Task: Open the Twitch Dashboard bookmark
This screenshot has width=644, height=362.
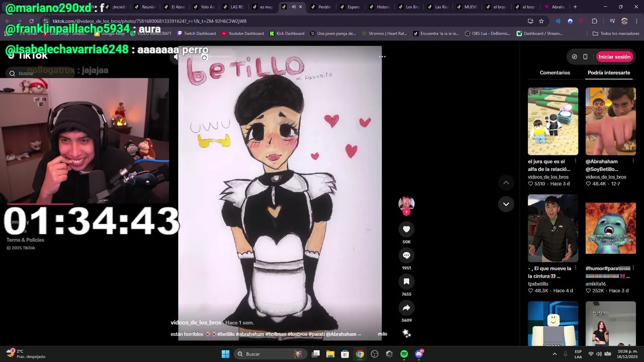Action: (x=196, y=34)
